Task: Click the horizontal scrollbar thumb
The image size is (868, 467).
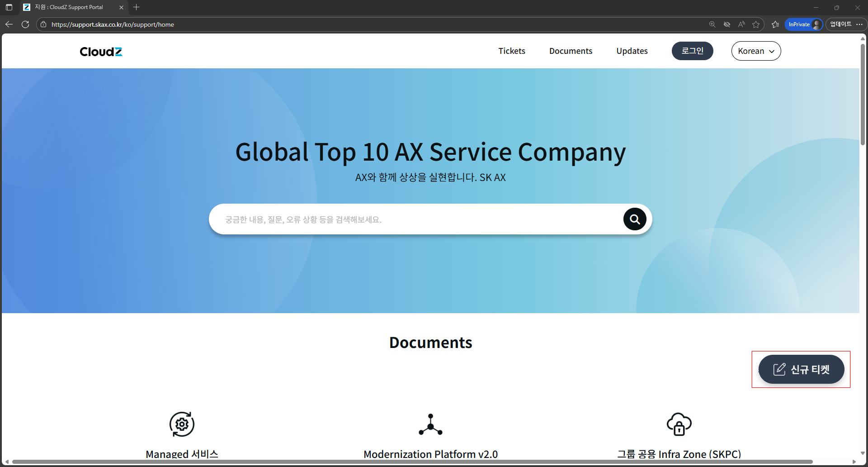Action: click(x=412, y=462)
